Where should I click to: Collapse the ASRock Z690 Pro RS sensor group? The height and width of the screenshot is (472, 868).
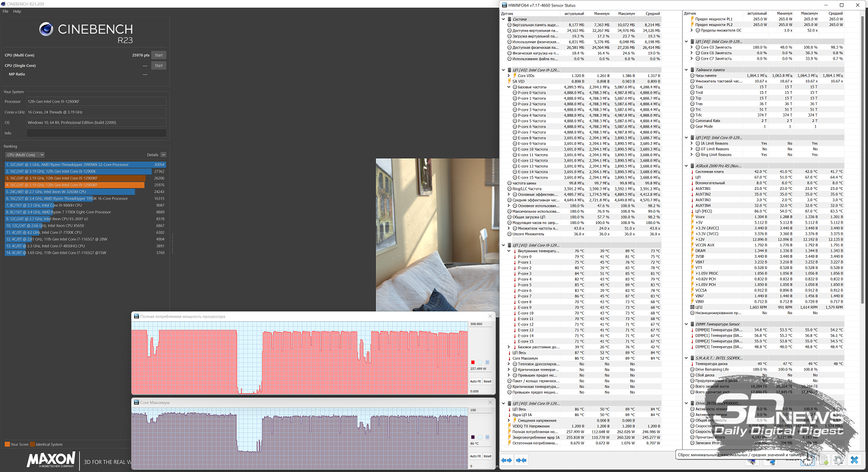click(686, 166)
